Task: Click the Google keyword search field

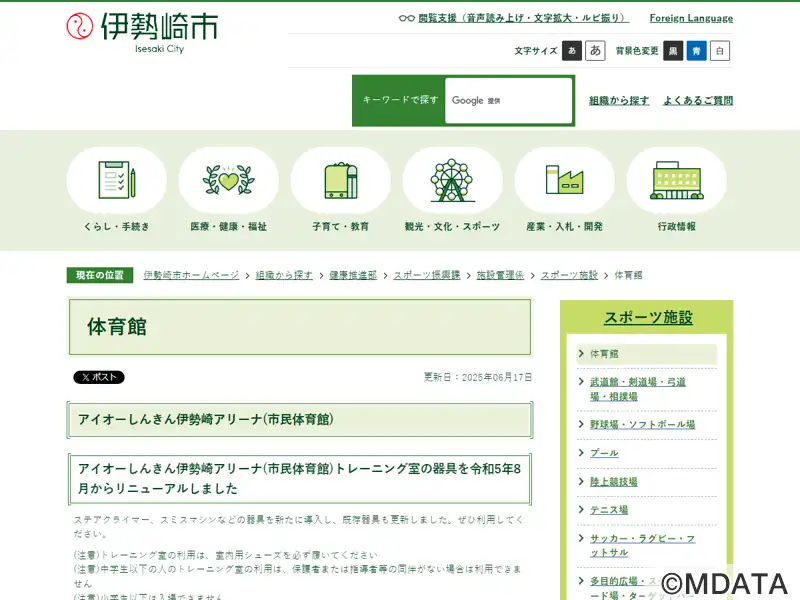Action: pyautogui.click(x=508, y=101)
